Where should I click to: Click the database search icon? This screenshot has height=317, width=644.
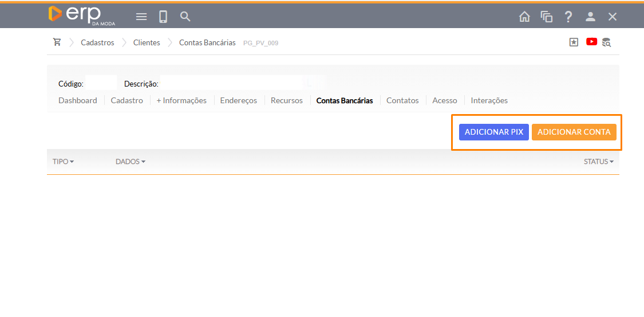point(607,42)
